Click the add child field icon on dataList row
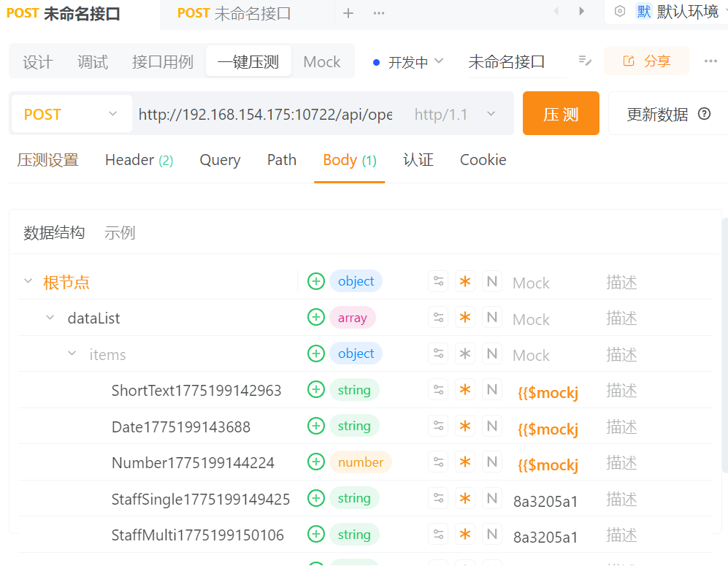Viewport: 728px width, 566px height. point(316,317)
